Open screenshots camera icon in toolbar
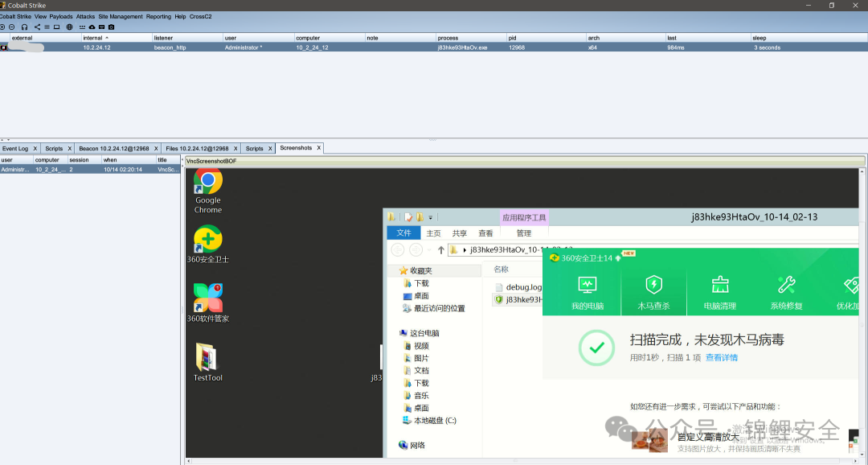 [111, 27]
